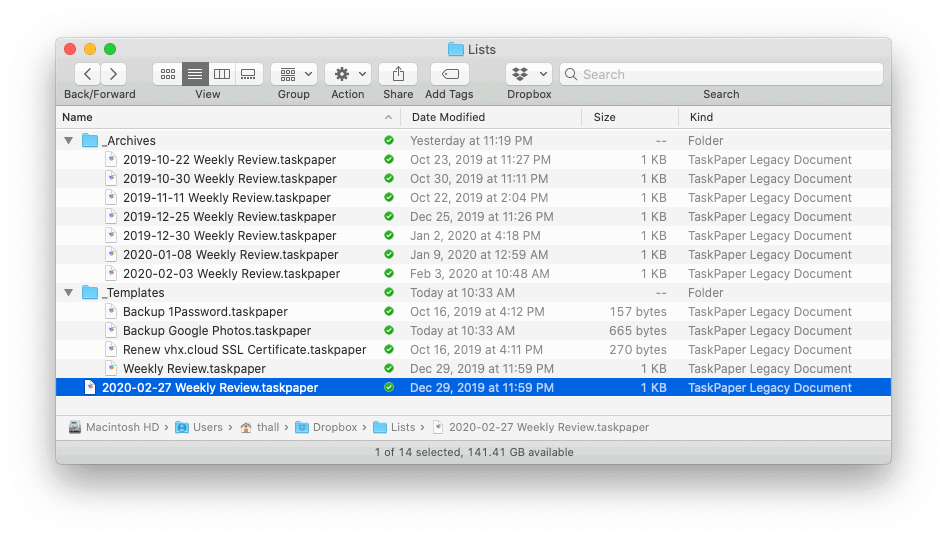
Task: Switch to gallery view
Action: (249, 74)
